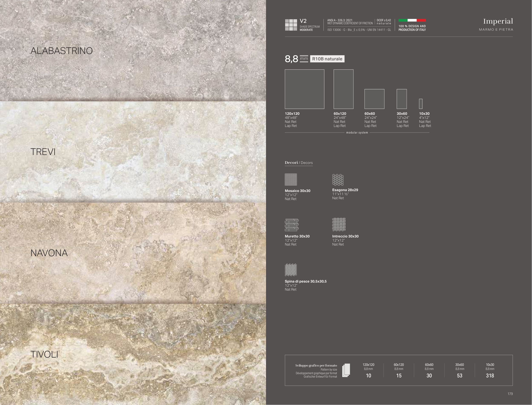
Task: Click the Imperial collection title
Action: coord(498,21)
